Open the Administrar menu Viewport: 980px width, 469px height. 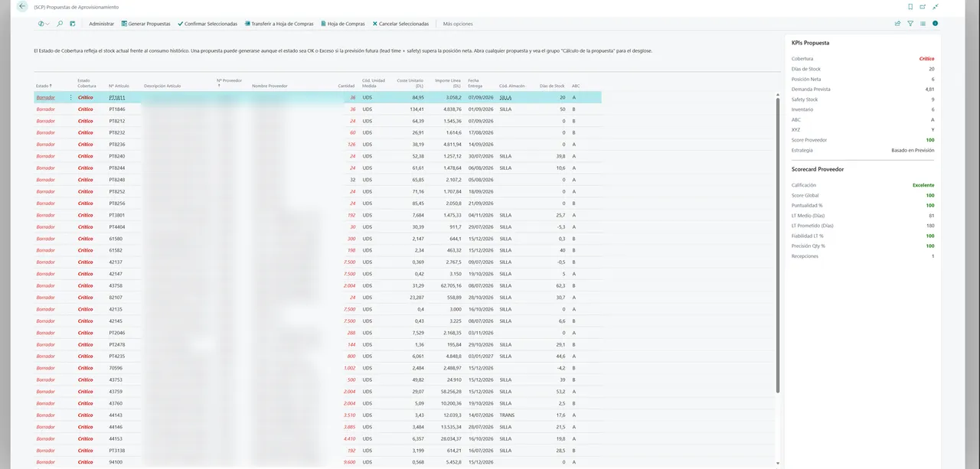[x=101, y=24]
